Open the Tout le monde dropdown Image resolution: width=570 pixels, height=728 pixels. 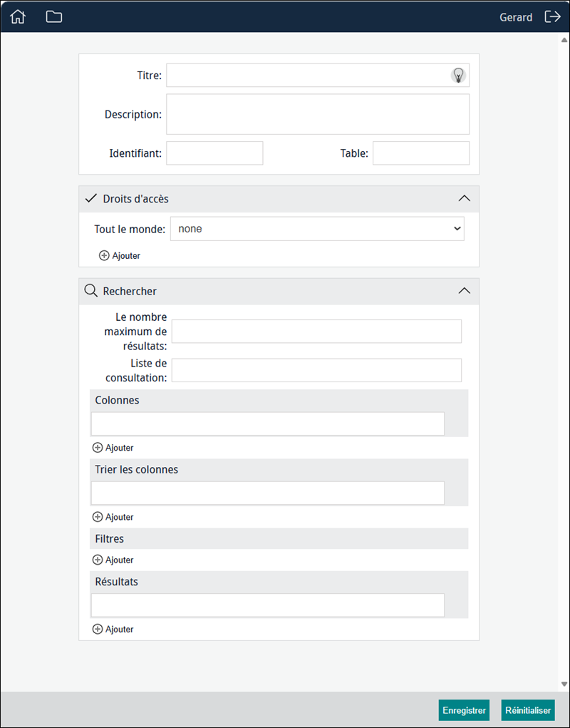pos(317,229)
